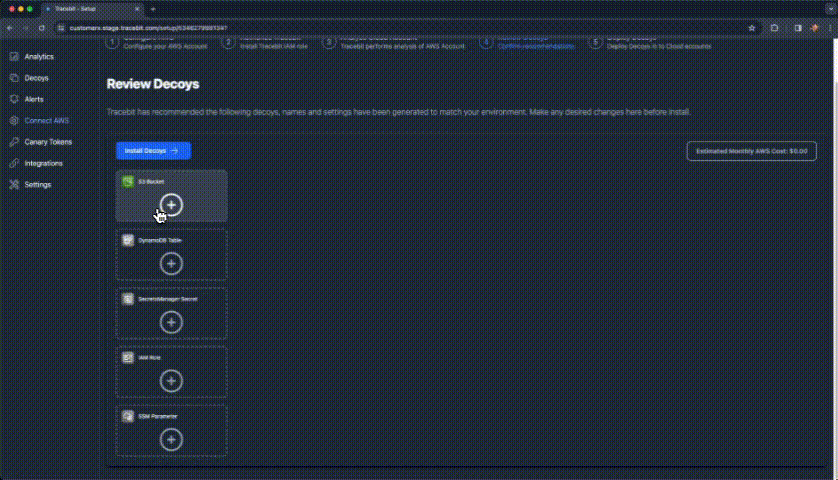Focus the browser address bar
The image size is (838, 480).
coord(406,28)
